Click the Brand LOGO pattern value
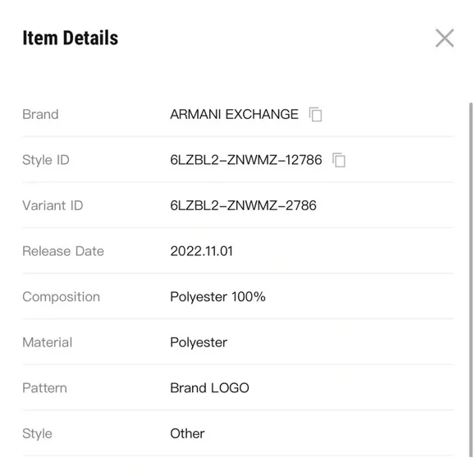476x476 pixels. point(209,388)
